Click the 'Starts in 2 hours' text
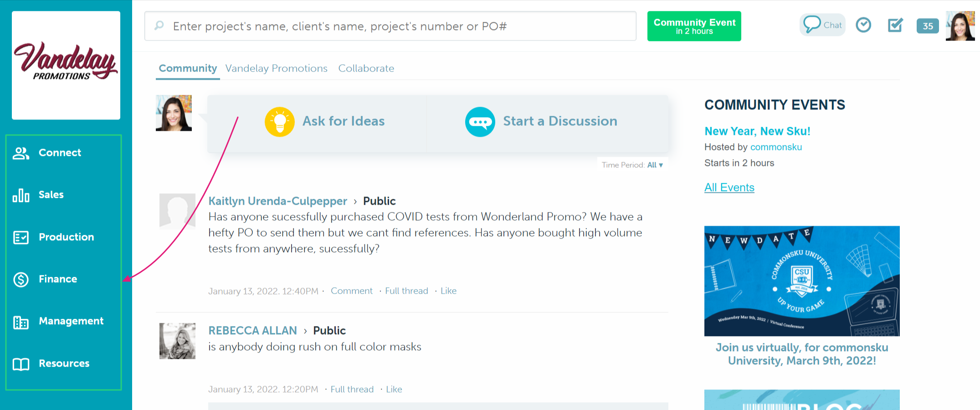This screenshot has width=980, height=410. tap(739, 163)
